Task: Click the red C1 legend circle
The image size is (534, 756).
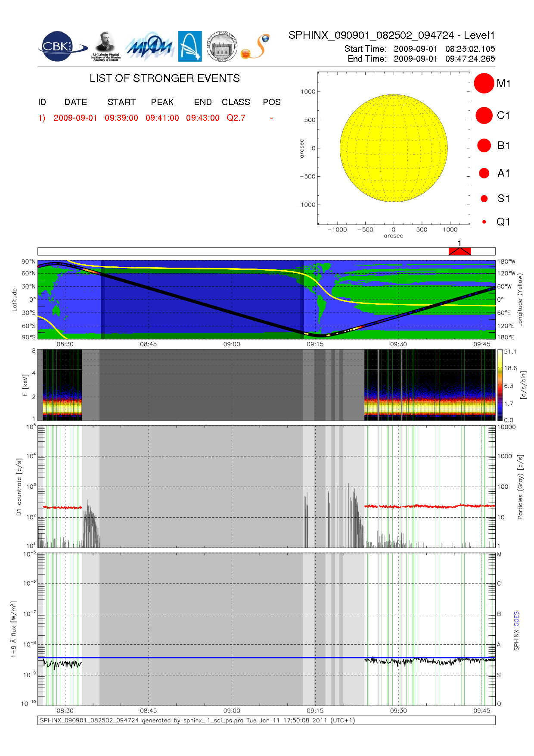Action: pyautogui.click(x=484, y=116)
